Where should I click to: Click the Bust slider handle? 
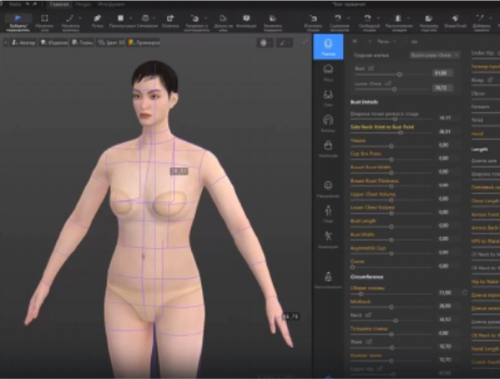(x=399, y=74)
